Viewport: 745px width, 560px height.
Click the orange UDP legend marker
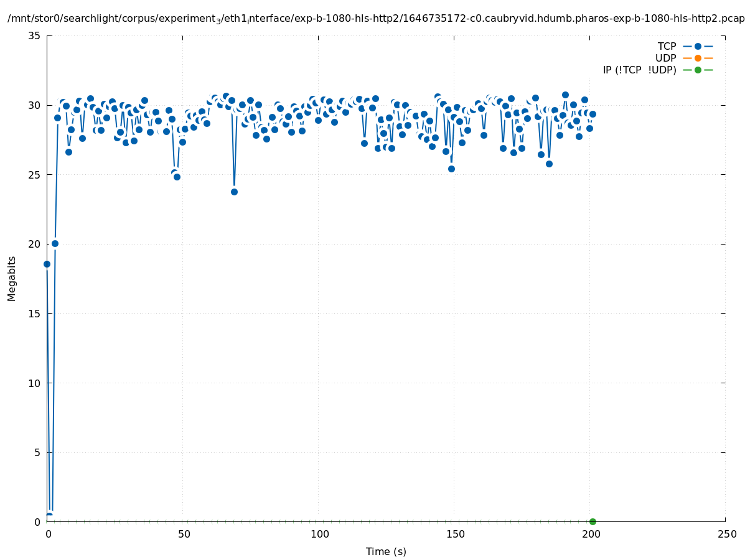(x=698, y=58)
